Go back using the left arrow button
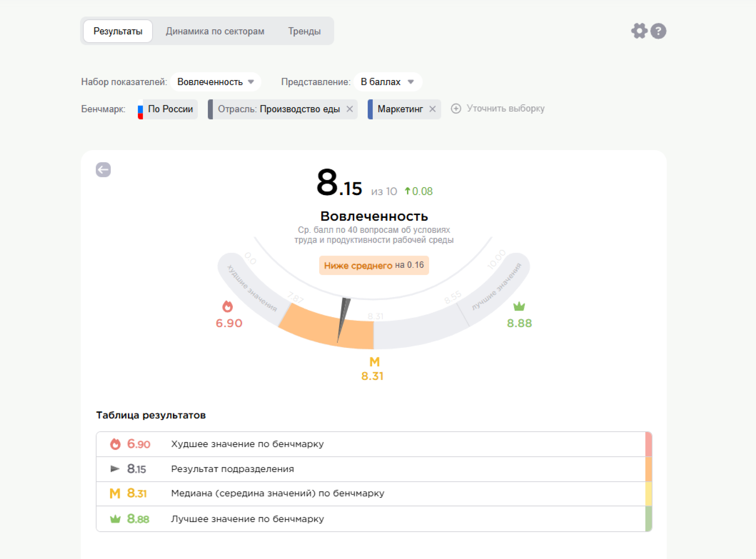 pyautogui.click(x=103, y=170)
